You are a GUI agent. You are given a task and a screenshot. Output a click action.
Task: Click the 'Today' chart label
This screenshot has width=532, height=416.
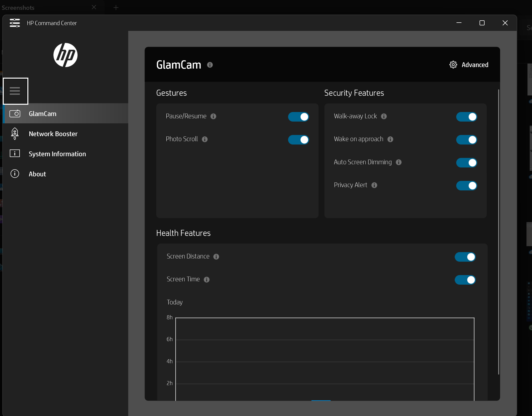point(175,302)
